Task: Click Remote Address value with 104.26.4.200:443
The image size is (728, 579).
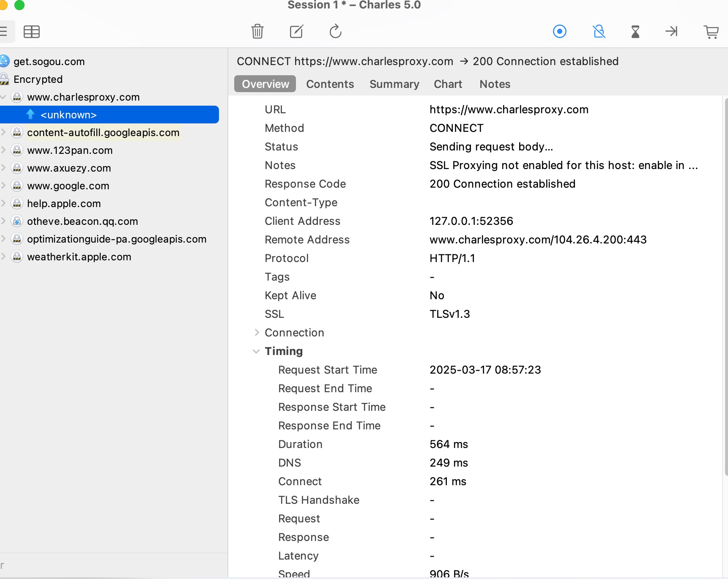Action: [538, 240]
